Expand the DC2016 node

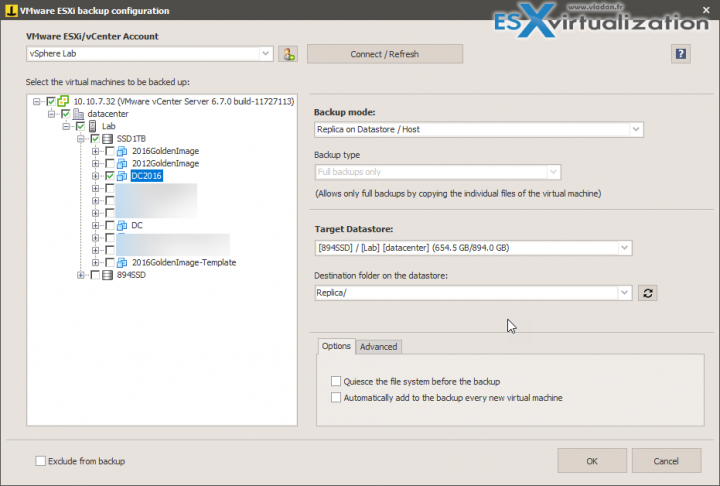tap(95, 175)
